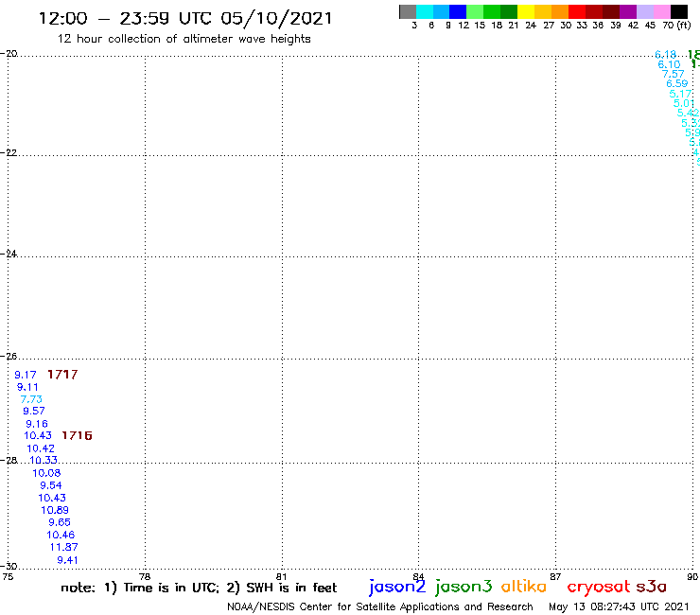Select the 11.87 wave height value

coord(63,547)
